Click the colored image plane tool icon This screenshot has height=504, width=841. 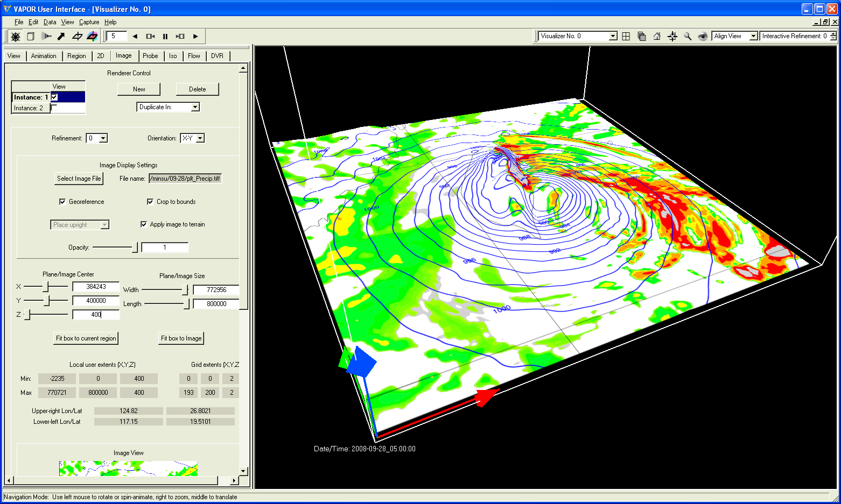[92, 37]
